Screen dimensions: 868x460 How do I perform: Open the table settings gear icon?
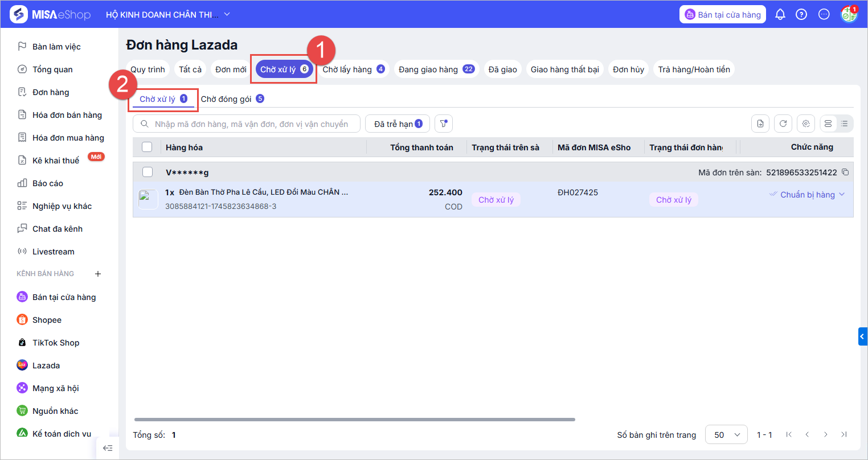805,124
